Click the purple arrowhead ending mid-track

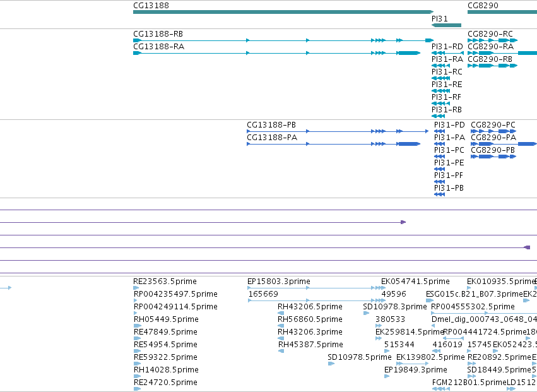[x=403, y=222]
